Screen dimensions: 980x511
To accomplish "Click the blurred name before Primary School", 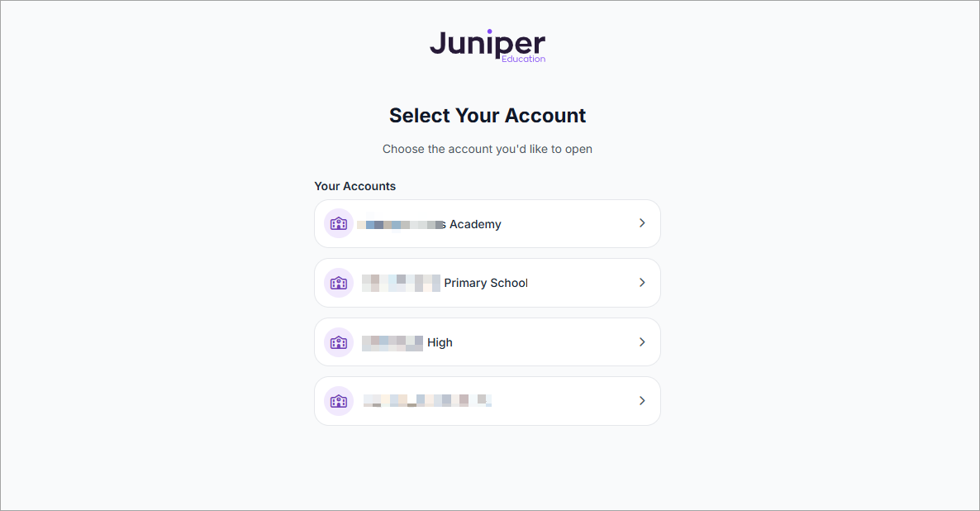I will click(x=401, y=283).
